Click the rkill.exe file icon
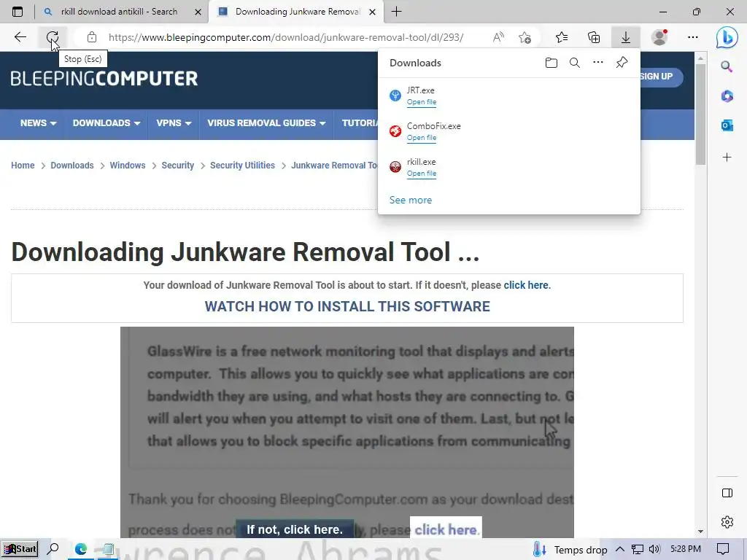 point(395,167)
